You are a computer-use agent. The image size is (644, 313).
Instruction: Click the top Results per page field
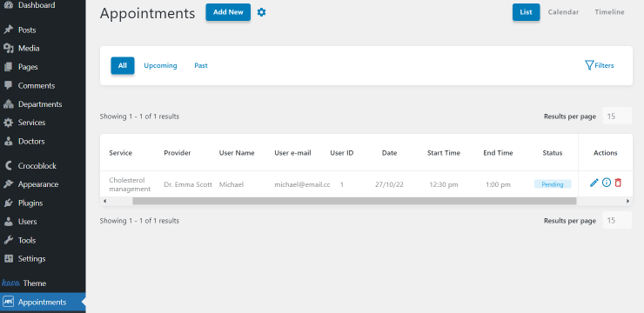pos(617,117)
